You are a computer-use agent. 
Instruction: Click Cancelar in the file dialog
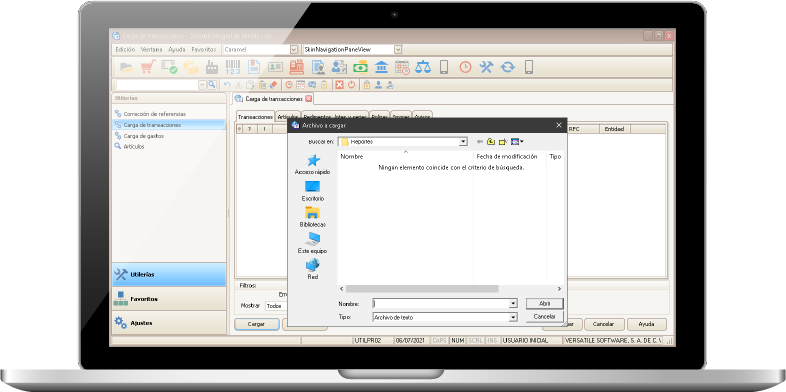tap(544, 317)
